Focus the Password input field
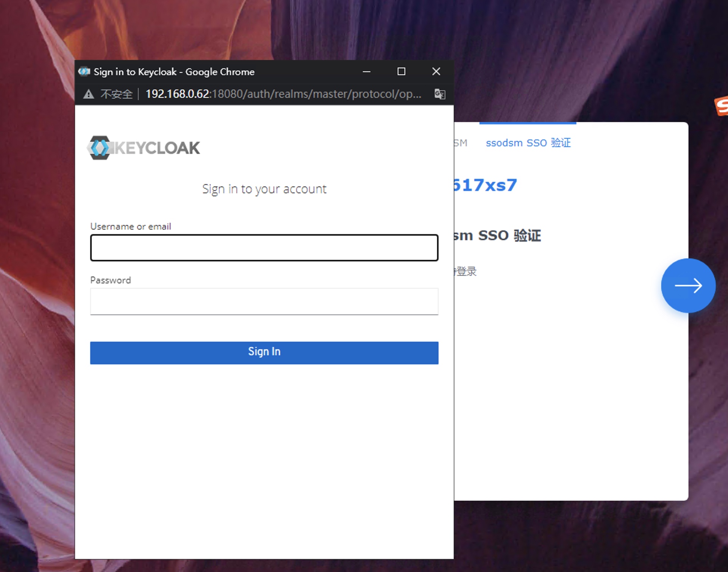 point(264,302)
